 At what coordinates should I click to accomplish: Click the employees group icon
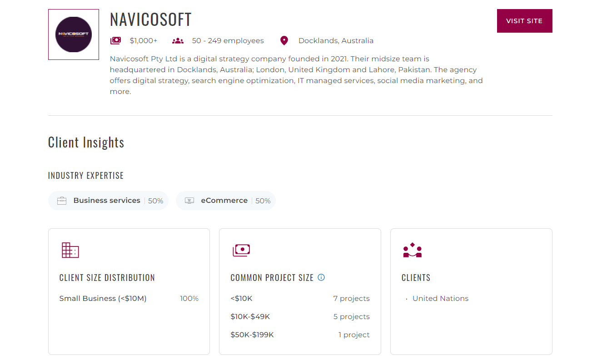coord(178,41)
